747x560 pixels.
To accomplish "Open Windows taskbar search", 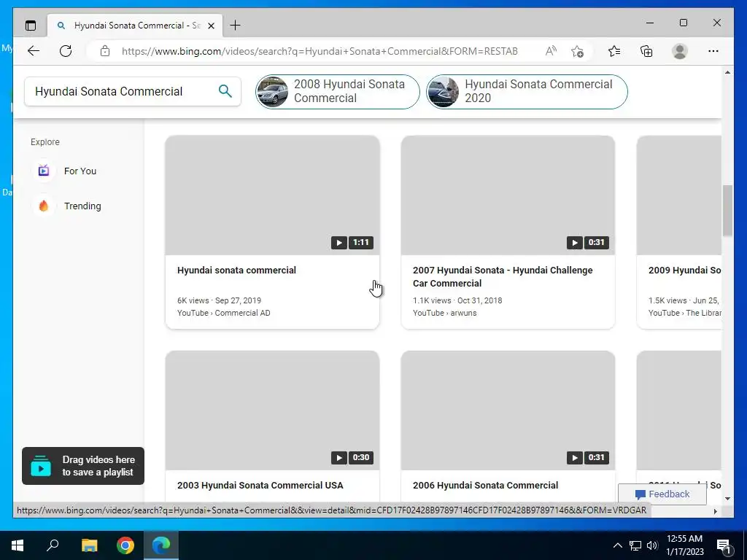I will tap(53, 545).
